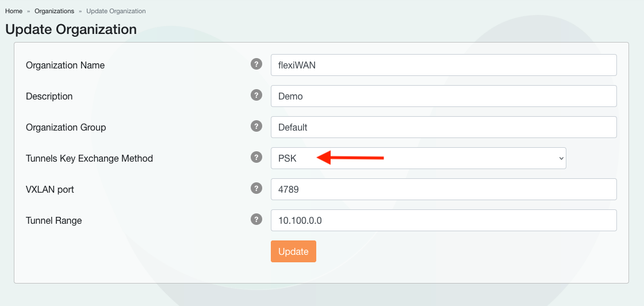Click the Description help question mark
Viewport: 644px width, 306px height.
(256, 95)
